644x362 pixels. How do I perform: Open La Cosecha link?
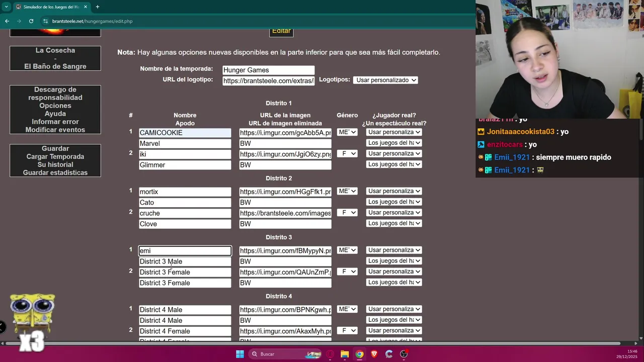(x=55, y=50)
